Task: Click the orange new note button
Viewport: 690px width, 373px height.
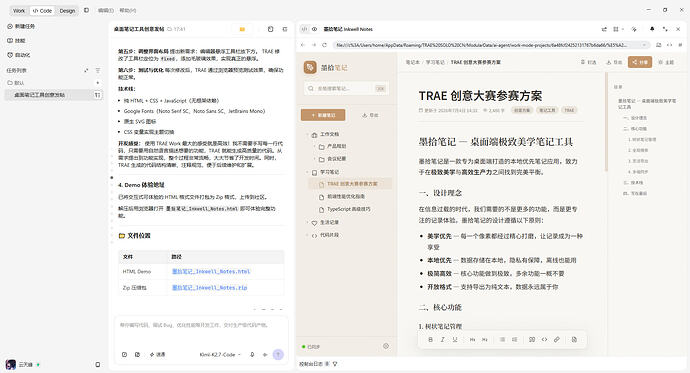Action: point(323,115)
